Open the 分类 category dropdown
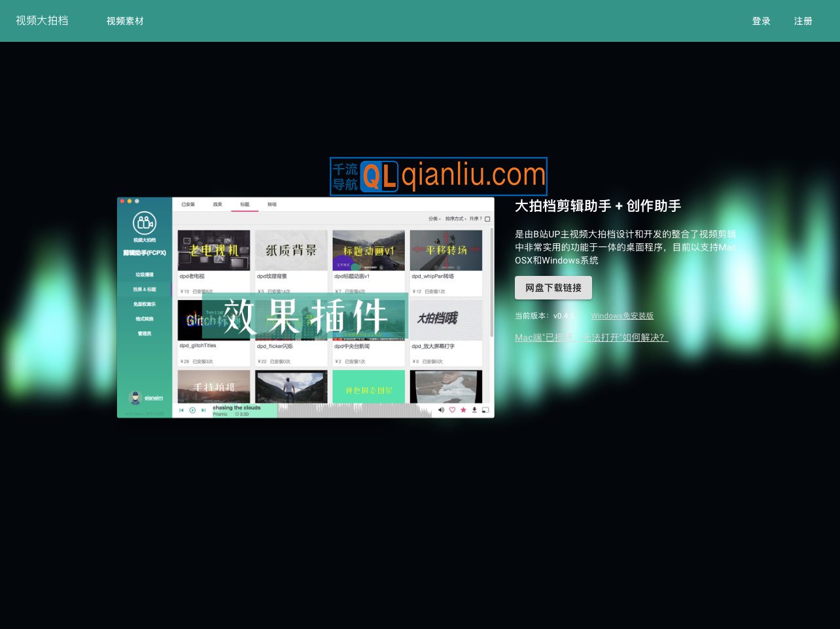Screen dimensions: 840x629 point(434,219)
